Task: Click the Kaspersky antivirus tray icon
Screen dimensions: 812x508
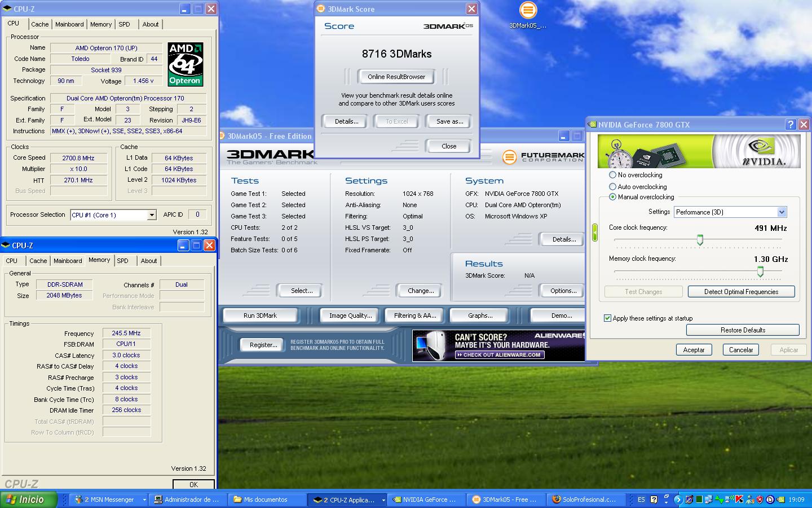Action: [739, 500]
